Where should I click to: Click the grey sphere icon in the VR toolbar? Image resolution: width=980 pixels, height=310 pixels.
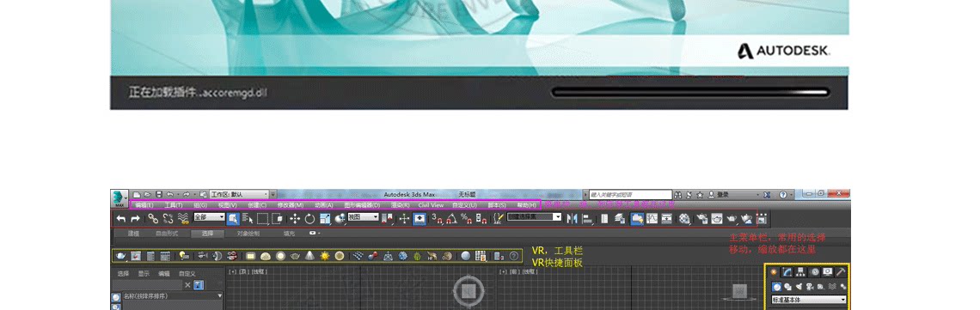pyautogui.click(x=466, y=256)
